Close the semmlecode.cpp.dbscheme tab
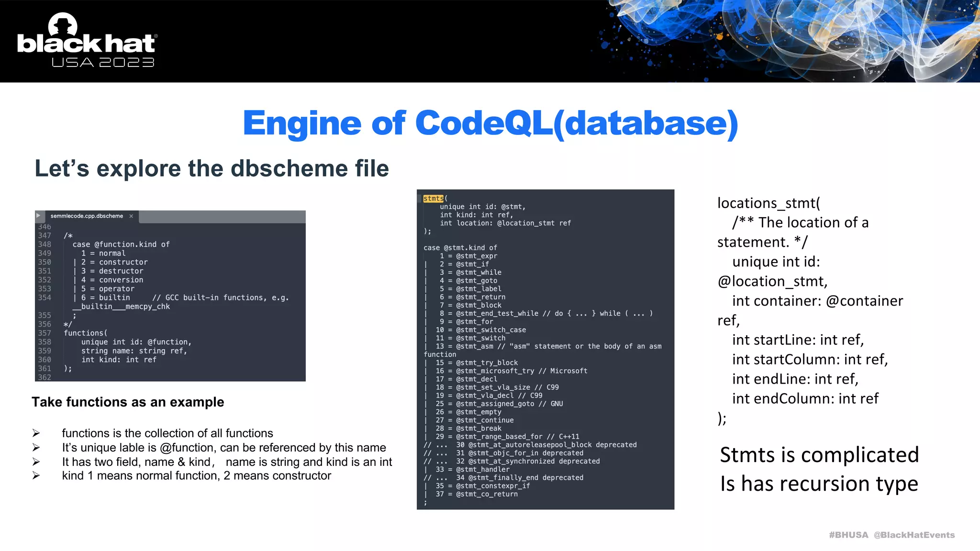Screen dimensions: 980x551 tap(131, 216)
